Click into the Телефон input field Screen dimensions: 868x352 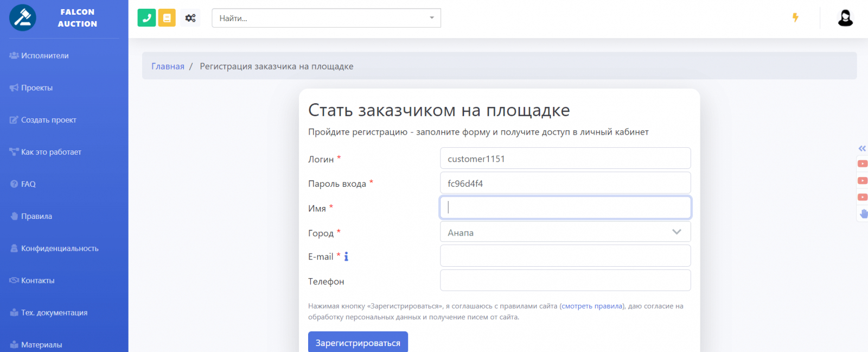pos(565,281)
